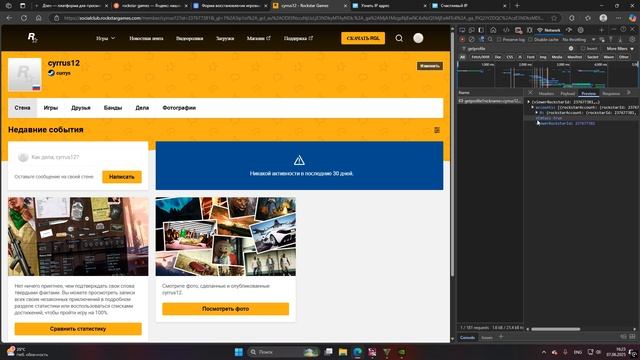The width and height of the screenshot is (640, 360).
Task: Click the Сравнить статистику button
Action: tap(78, 329)
